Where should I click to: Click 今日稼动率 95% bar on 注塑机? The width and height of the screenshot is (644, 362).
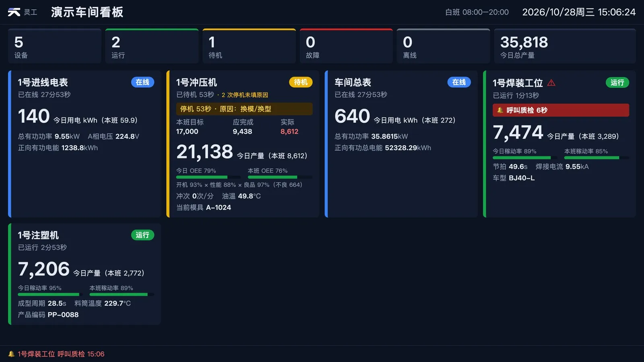pyautogui.click(x=50, y=294)
